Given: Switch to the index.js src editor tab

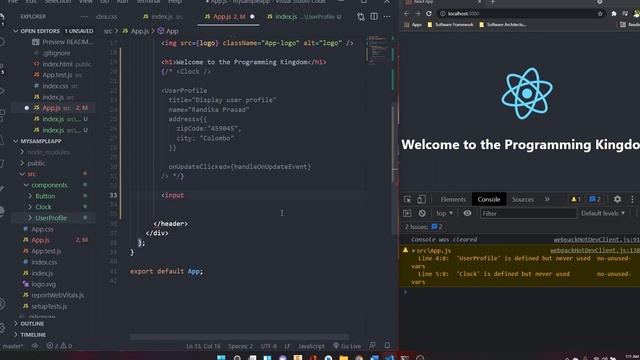Looking at the screenshot, I should [163, 17].
